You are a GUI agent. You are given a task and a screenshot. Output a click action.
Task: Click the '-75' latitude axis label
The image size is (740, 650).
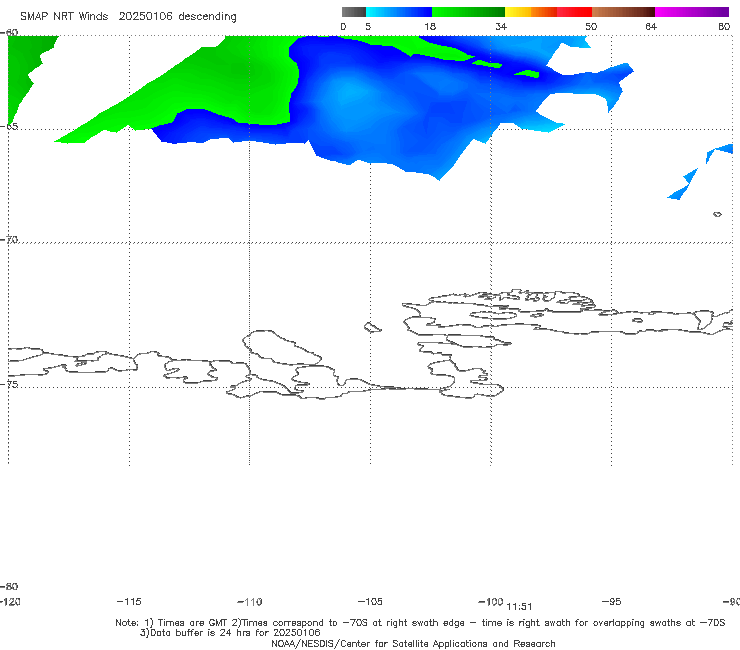coord(9,384)
